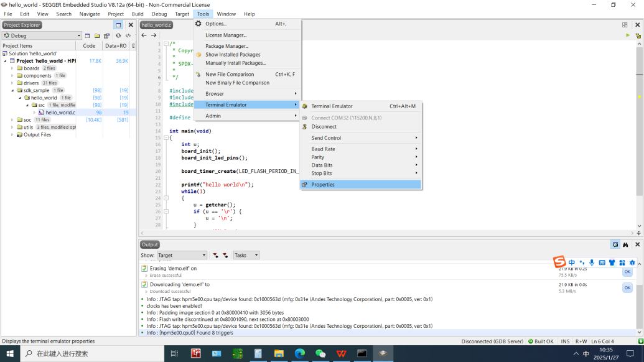The width and height of the screenshot is (644, 362).
Task: Click the project options icon in Project Explorer toolbar
Action: point(107,35)
